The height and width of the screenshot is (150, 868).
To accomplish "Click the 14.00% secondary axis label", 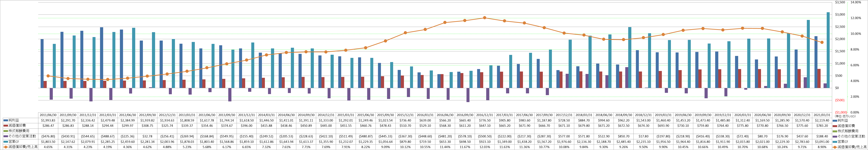I will [856, 2].
